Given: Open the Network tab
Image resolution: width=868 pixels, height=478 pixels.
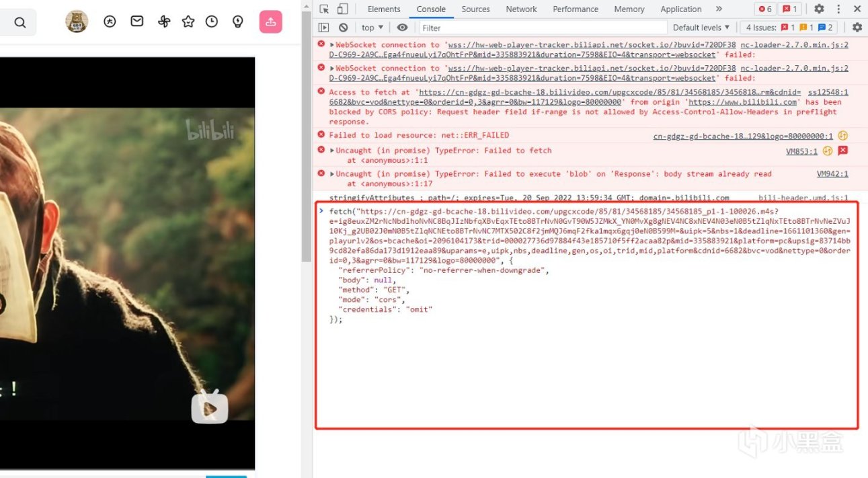Looking at the screenshot, I should coord(521,9).
